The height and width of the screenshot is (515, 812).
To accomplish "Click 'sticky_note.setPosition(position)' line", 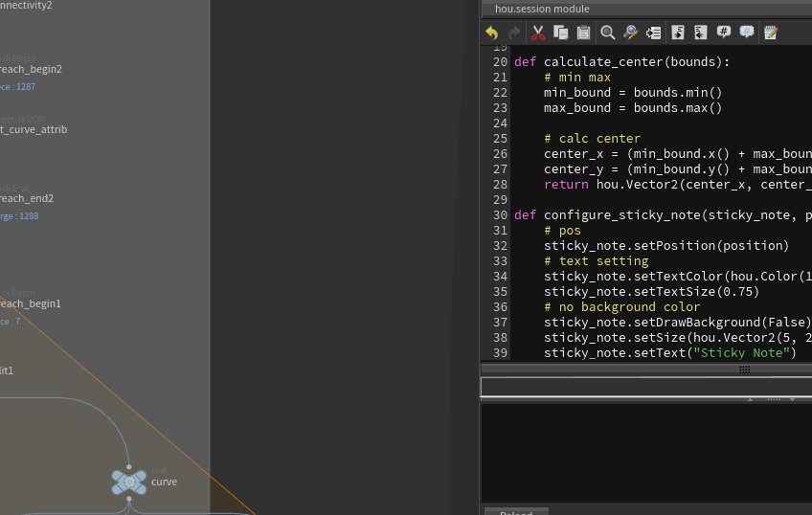I will tap(665, 246).
